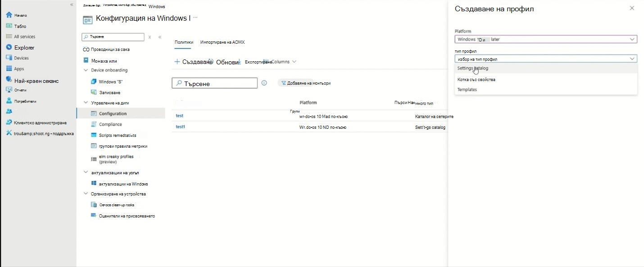Open All services list icon
The height and width of the screenshot is (267, 644).
coord(9,36)
